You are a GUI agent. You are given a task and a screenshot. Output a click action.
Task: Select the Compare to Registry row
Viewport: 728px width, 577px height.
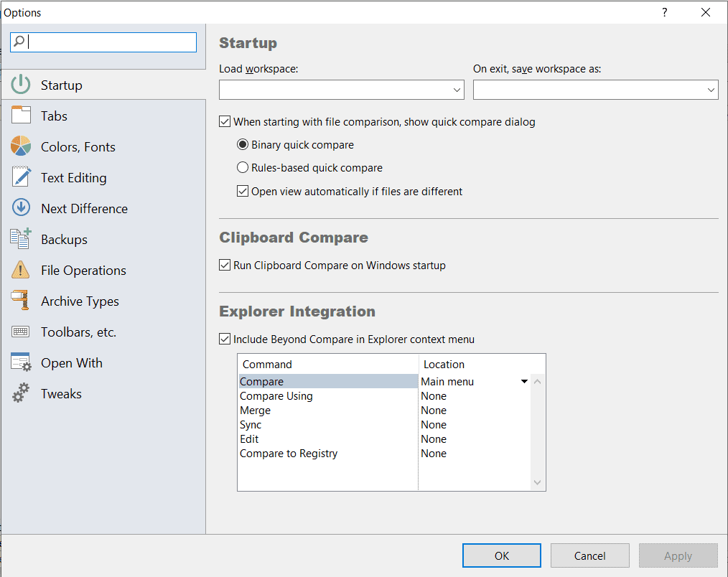pyautogui.click(x=328, y=453)
